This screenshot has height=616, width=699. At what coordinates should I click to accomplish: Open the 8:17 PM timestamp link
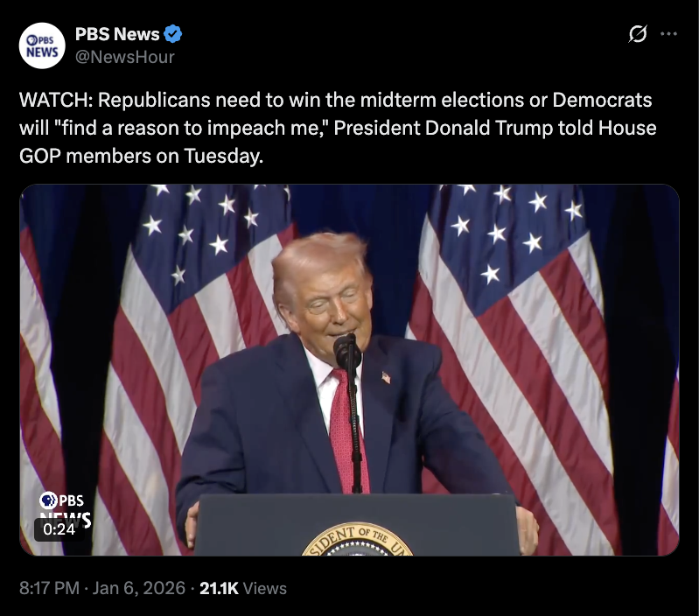(x=49, y=588)
